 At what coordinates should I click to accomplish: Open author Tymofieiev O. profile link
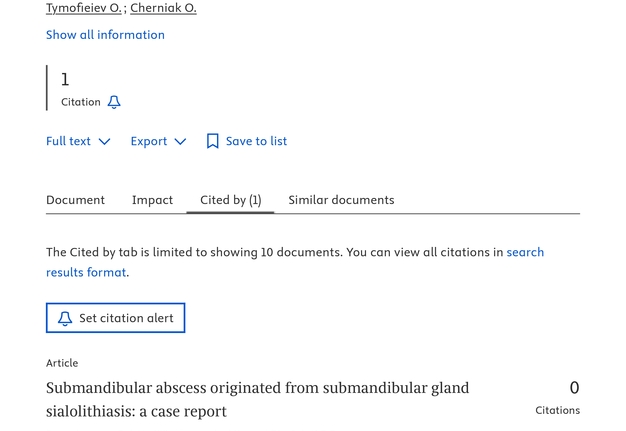[84, 8]
